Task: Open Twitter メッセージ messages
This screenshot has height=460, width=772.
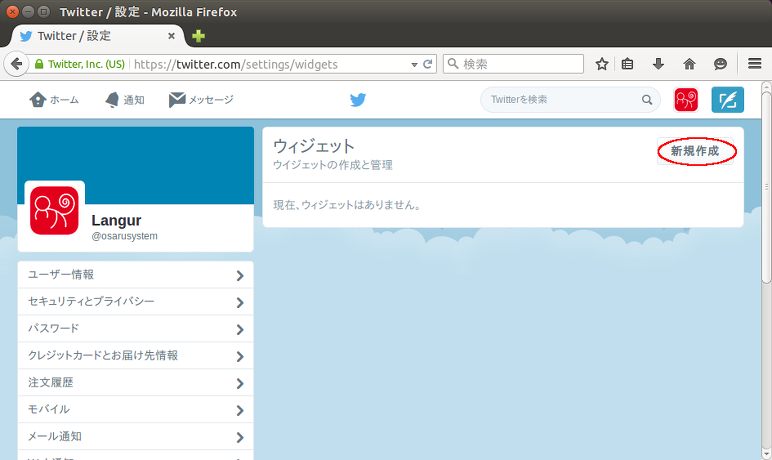Action: (x=201, y=100)
